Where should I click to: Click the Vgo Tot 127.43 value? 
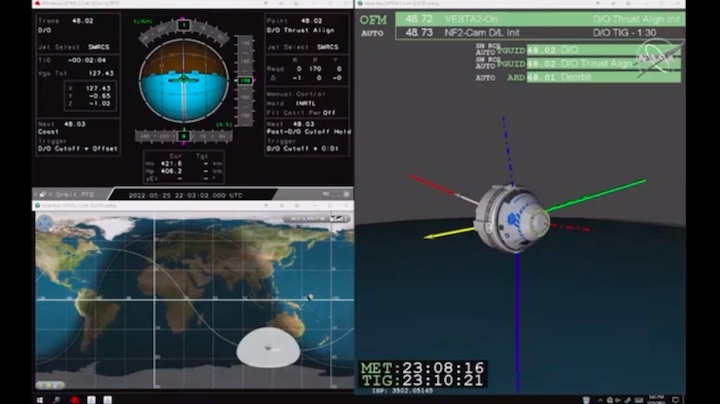coord(101,73)
